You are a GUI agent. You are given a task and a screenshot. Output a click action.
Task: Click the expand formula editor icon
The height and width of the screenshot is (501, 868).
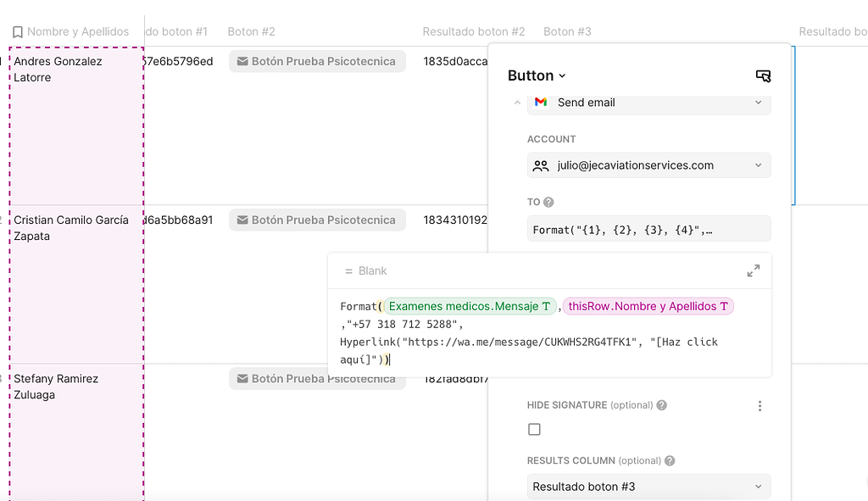(x=753, y=271)
